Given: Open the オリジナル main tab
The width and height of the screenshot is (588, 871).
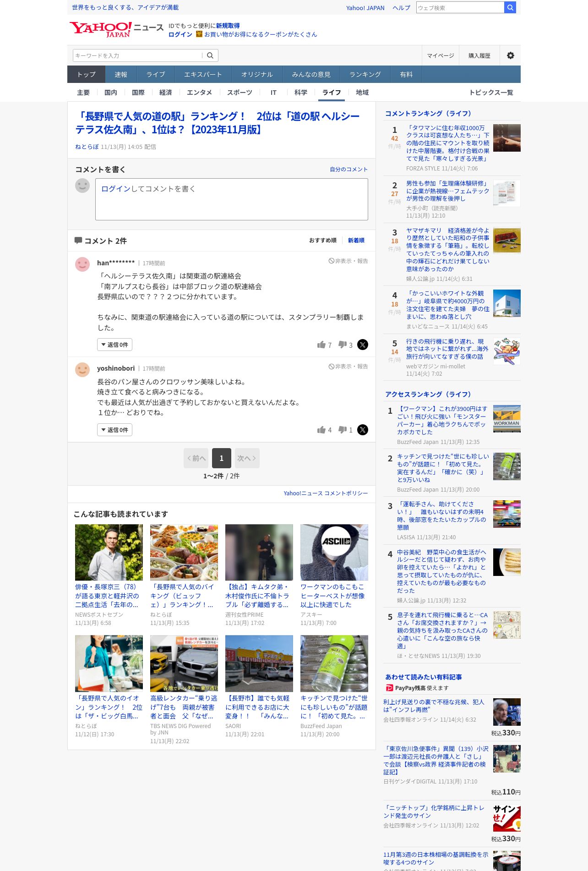Looking at the screenshot, I should click(257, 74).
